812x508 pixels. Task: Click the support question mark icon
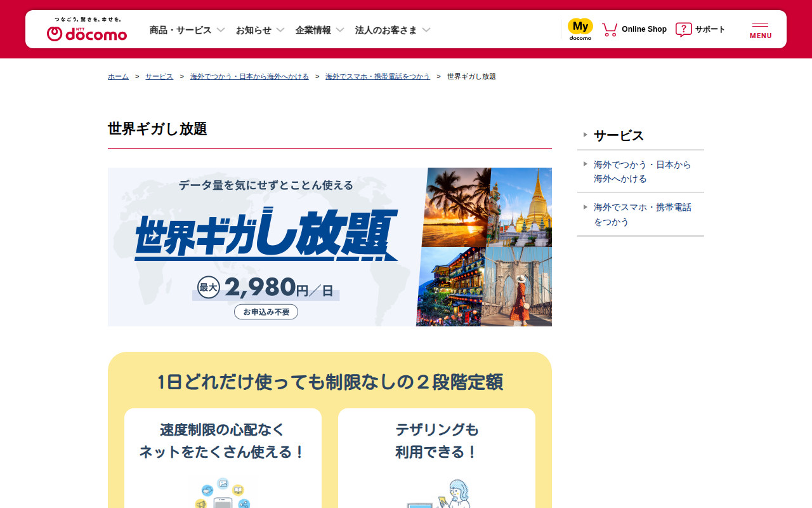683,29
